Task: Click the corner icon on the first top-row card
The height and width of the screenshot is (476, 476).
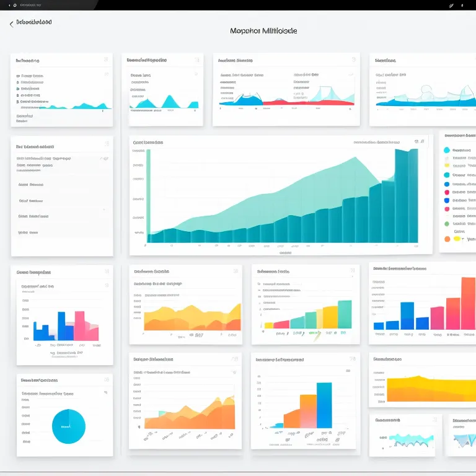Action: [106, 60]
